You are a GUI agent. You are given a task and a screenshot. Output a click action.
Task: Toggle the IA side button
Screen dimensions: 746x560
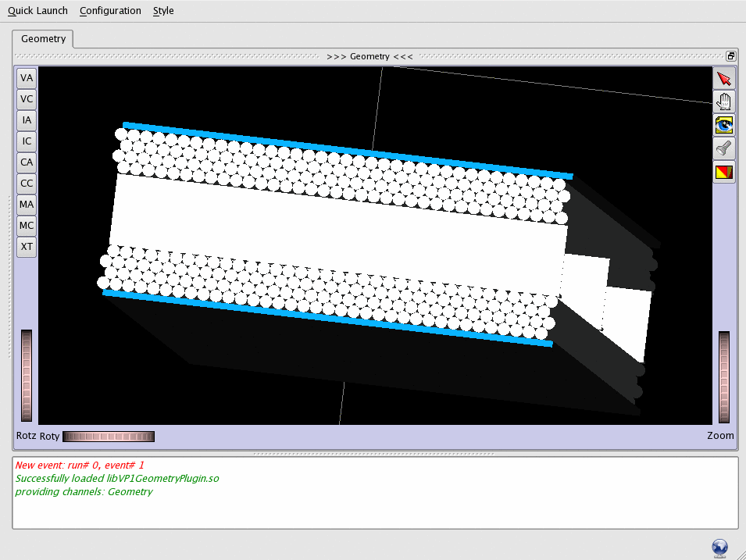tap(27, 120)
